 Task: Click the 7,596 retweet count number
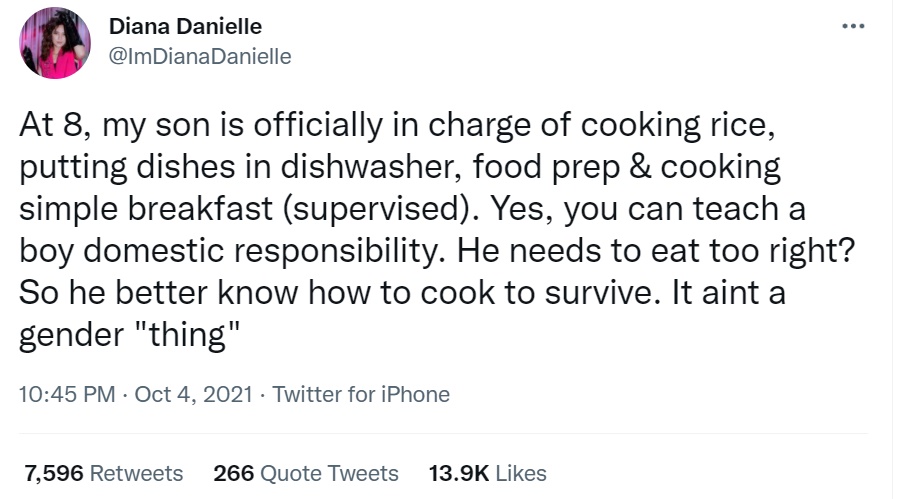pos(54,473)
